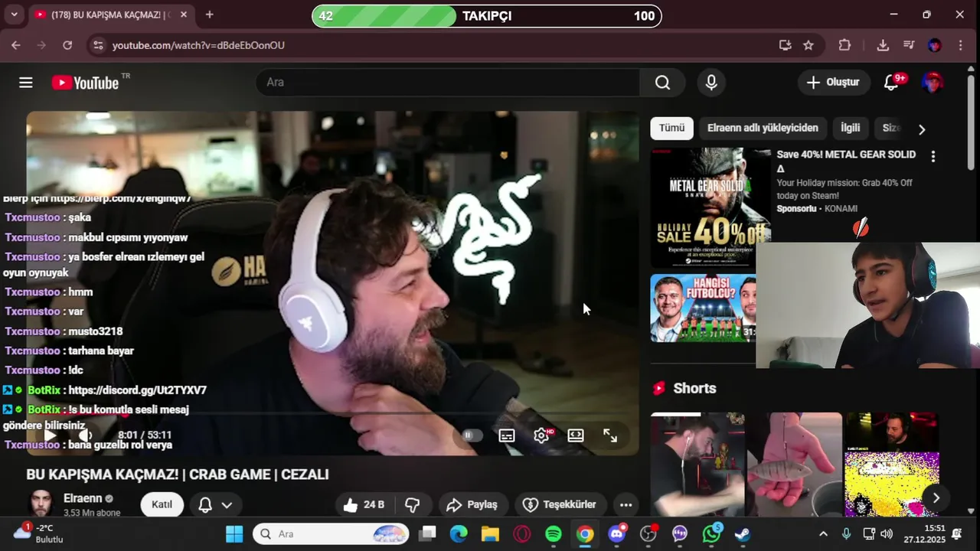
Task: Click the video progress bar
Action: click(332, 414)
